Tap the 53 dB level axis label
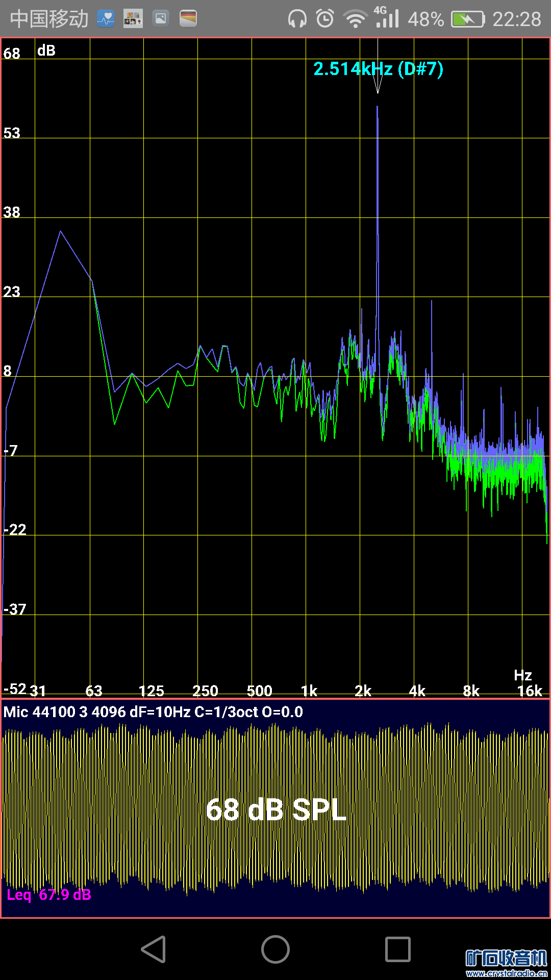551x980 pixels. coord(12,133)
